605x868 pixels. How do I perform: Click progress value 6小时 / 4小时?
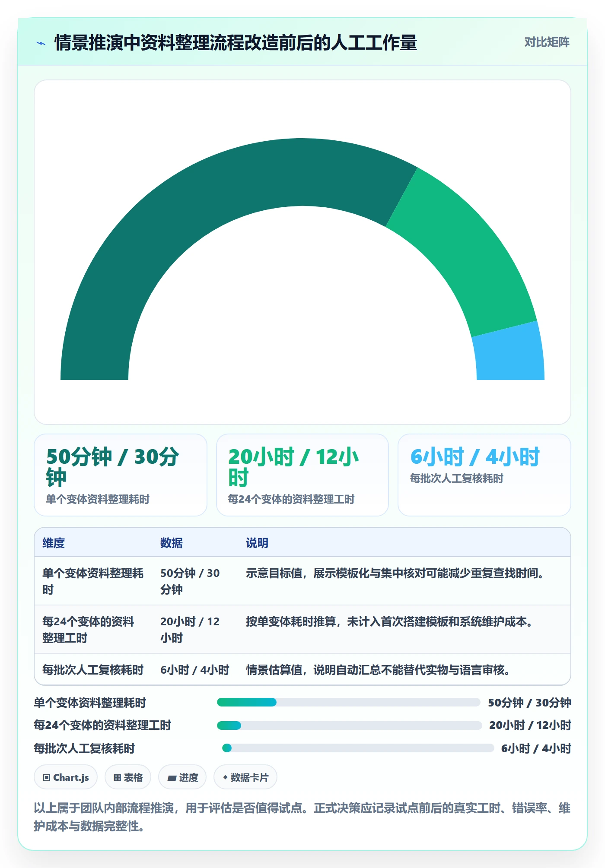536,748
